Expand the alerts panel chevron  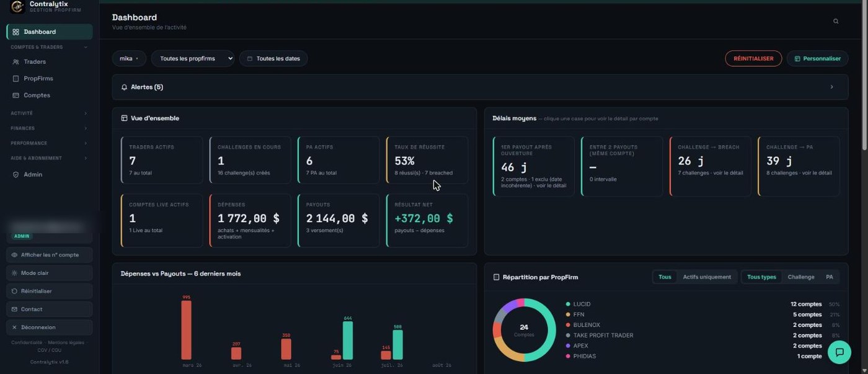point(832,87)
